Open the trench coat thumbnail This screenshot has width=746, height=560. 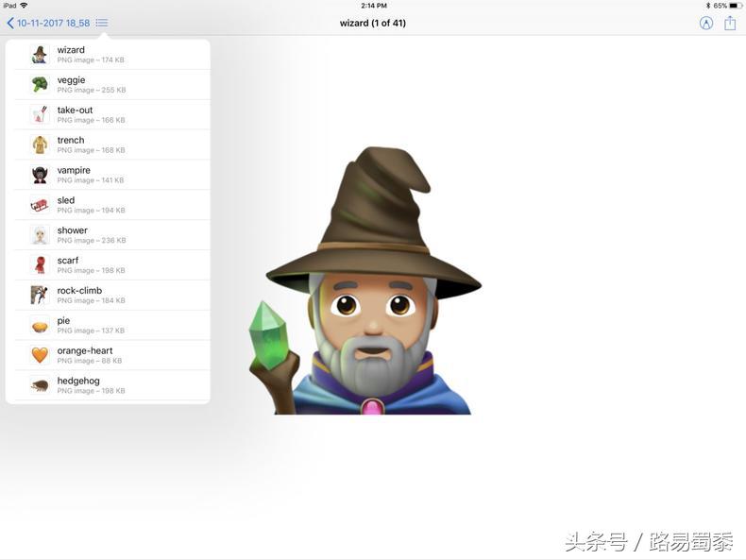pyautogui.click(x=40, y=144)
